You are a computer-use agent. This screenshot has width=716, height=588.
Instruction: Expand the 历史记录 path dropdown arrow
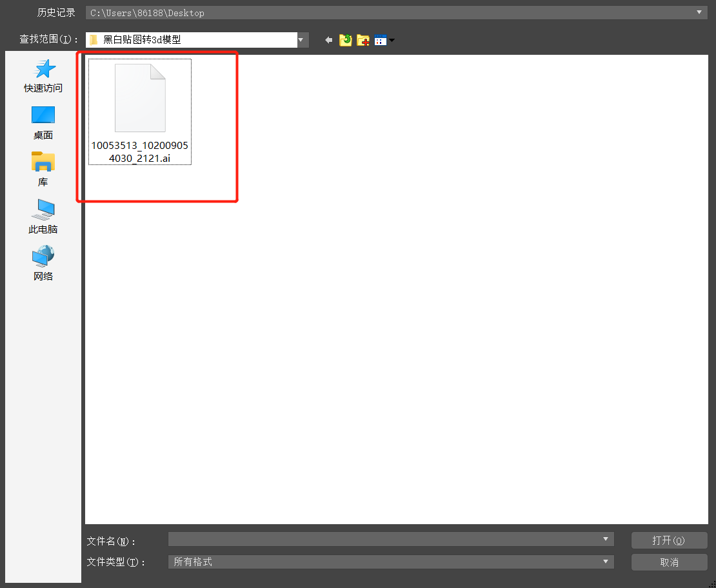coord(700,13)
